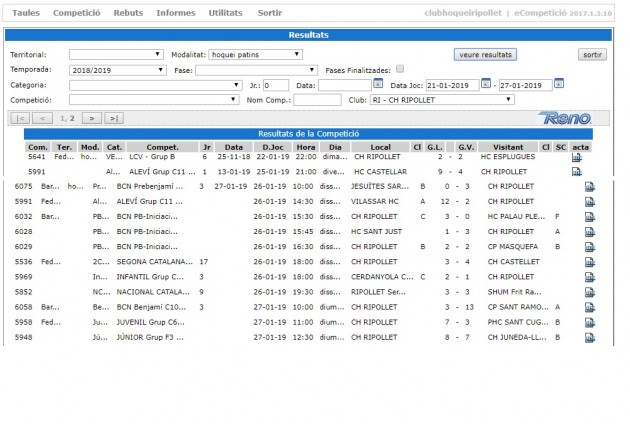Expand the Fase dropdown

256,70
